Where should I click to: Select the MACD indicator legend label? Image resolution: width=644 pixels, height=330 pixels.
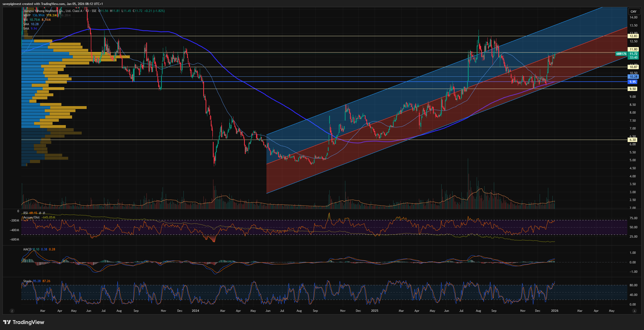27,249
